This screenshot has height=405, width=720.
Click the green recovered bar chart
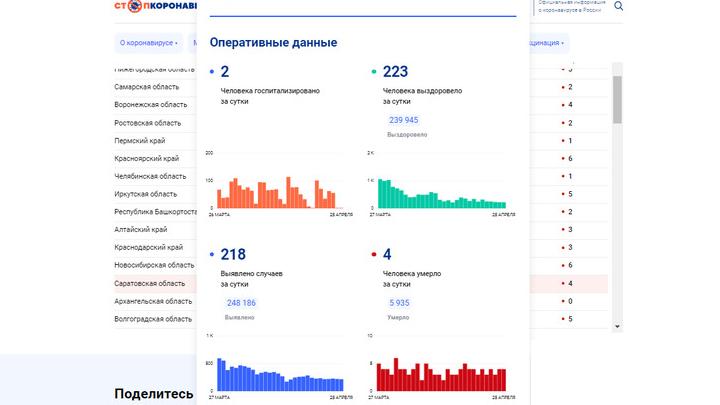point(440,194)
